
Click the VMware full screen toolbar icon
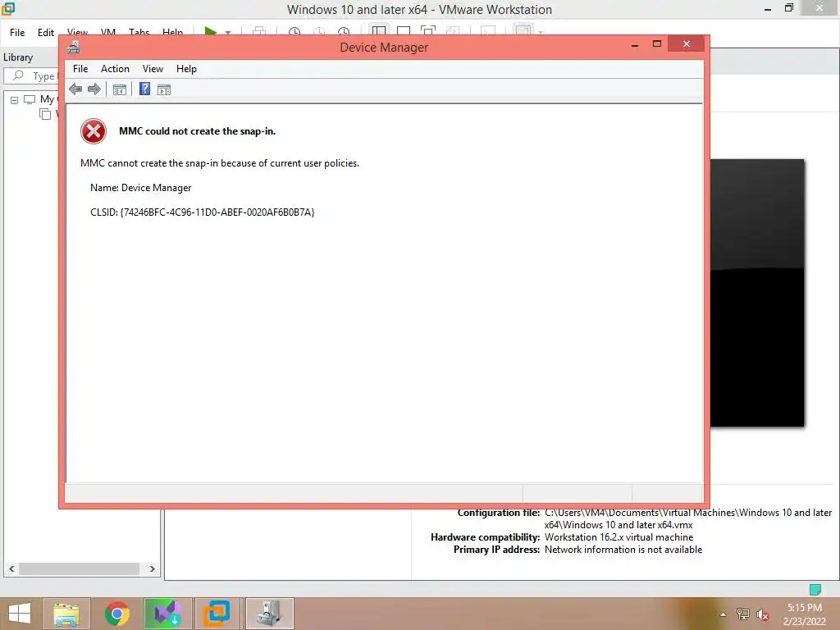tap(427, 30)
